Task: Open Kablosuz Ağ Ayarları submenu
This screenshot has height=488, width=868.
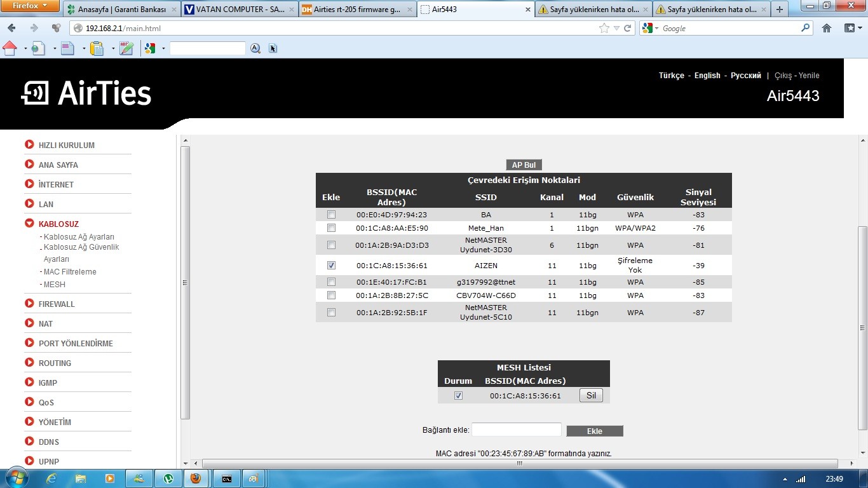Action: [x=79, y=236]
